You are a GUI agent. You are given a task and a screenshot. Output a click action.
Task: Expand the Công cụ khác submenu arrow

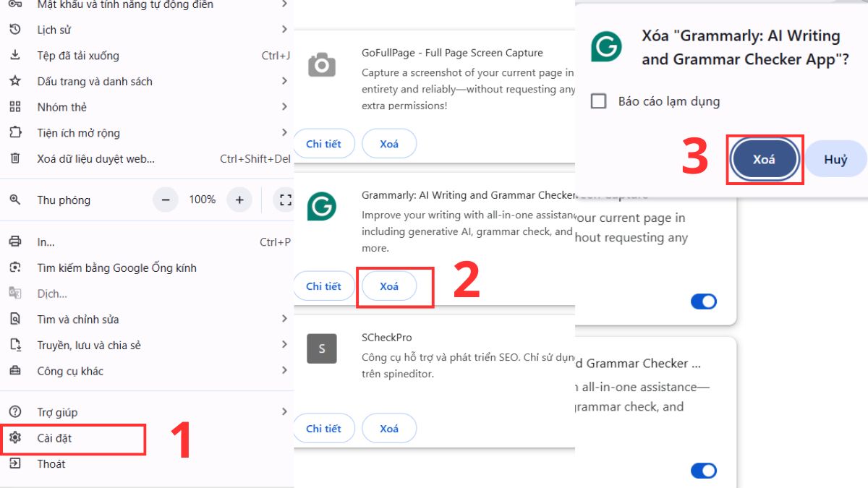(x=284, y=371)
